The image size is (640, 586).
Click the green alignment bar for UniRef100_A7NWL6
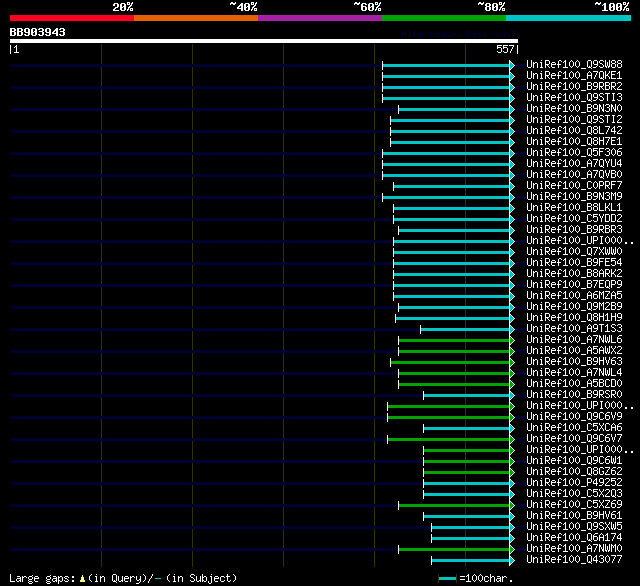tap(454, 341)
